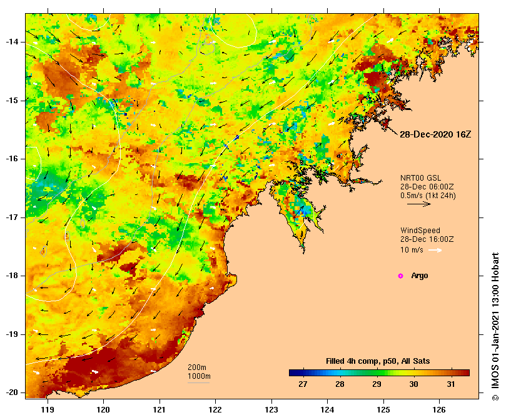Click the black 0.5m/s current scale arrow
The width and height of the screenshot is (506, 420).
point(419,204)
